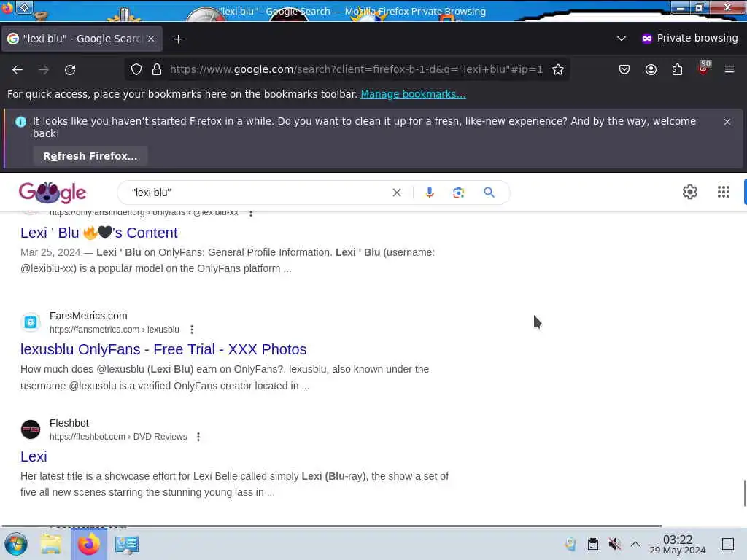The width and height of the screenshot is (747, 560).
Task: Select the "lexi blu" Google Search tab
Action: pos(81,39)
